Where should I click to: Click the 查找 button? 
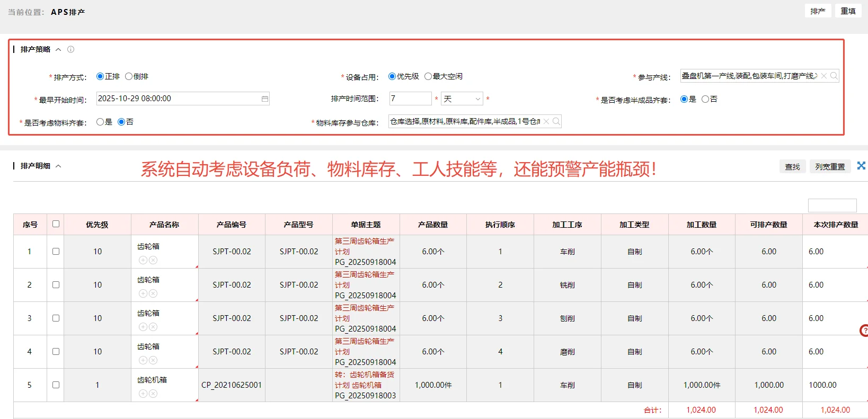[x=792, y=166]
